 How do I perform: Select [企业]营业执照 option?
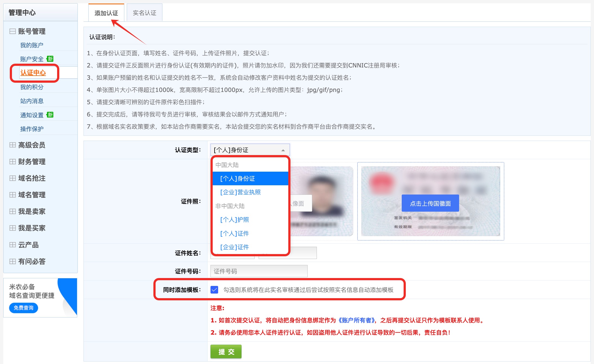(x=240, y=192)
